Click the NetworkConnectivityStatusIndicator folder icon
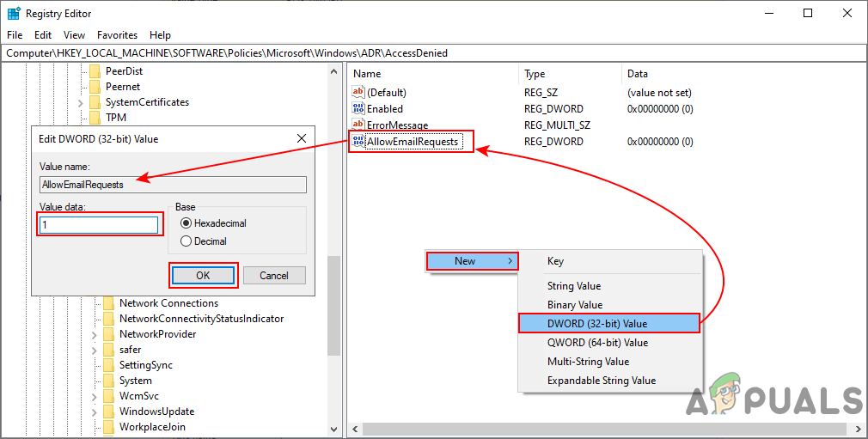Screen dimensions: 868x439 pyautogui.click(x=109, y=319)
